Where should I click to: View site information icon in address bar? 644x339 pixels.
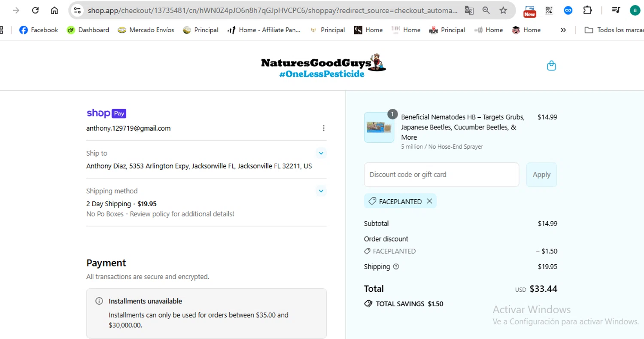(x=77, y=10)
